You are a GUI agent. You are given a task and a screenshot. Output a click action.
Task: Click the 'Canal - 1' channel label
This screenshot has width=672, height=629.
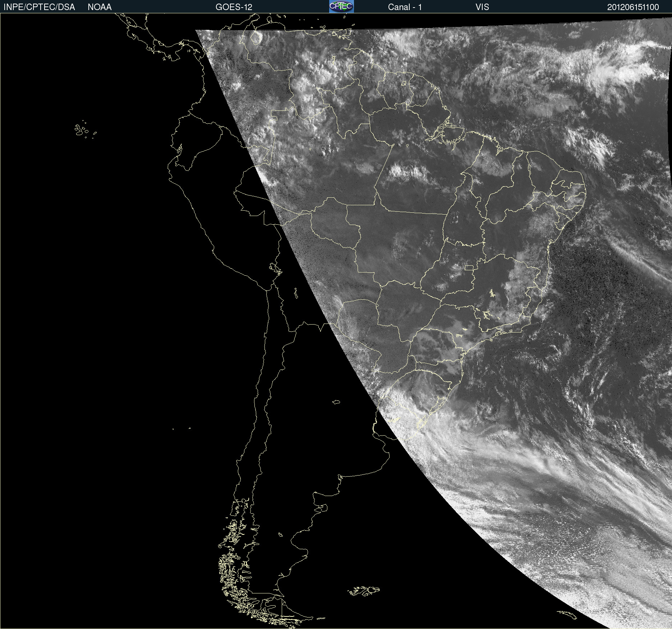(405, 7)
